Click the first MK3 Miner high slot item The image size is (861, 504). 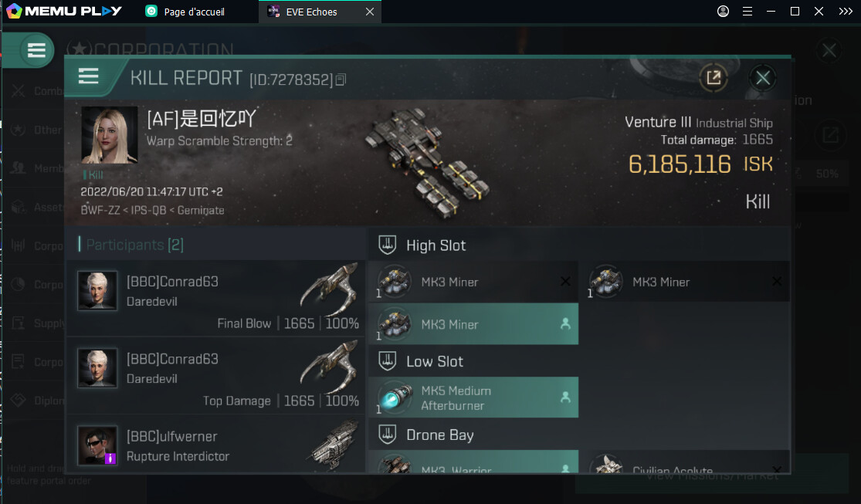point(473,282)
